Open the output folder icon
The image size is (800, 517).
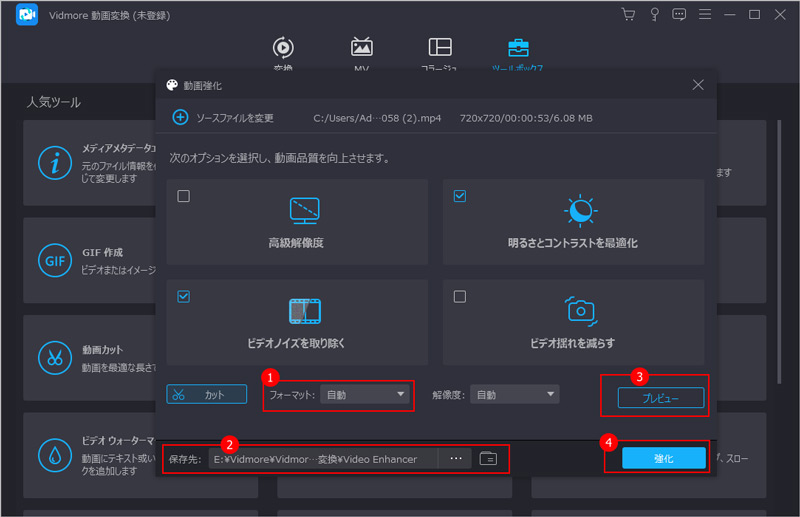tap(488, 458)
